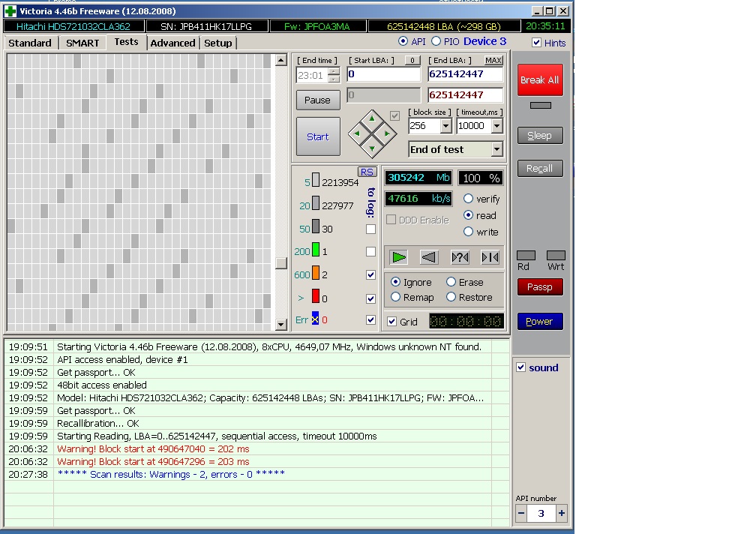Disable logging for Err blocks

(370, 320)
